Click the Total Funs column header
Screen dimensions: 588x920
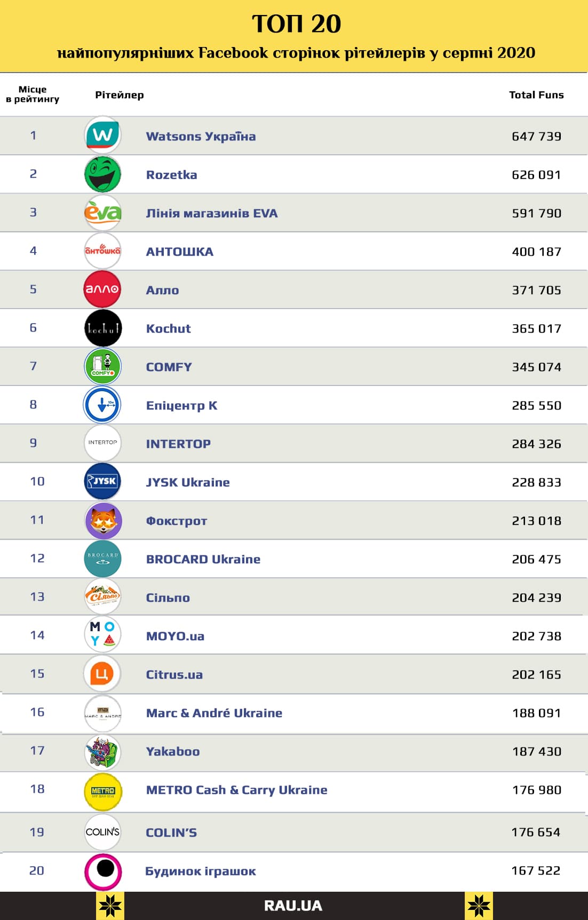coord(536,95)
